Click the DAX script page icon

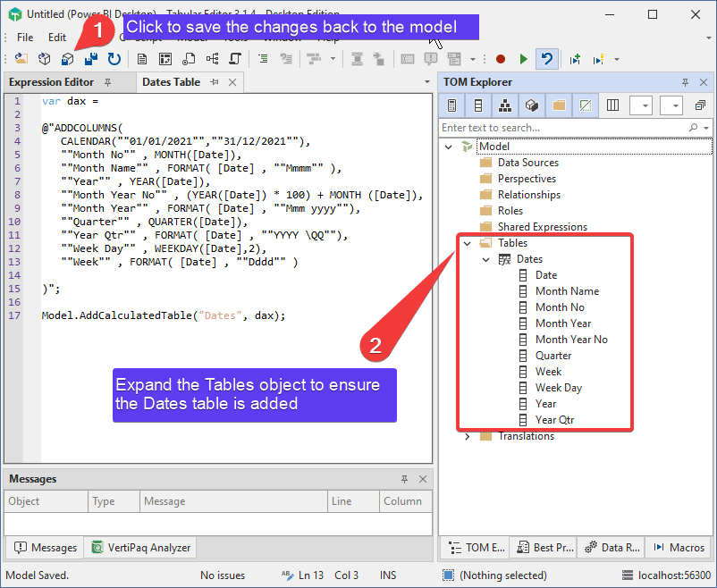(189, 58)
